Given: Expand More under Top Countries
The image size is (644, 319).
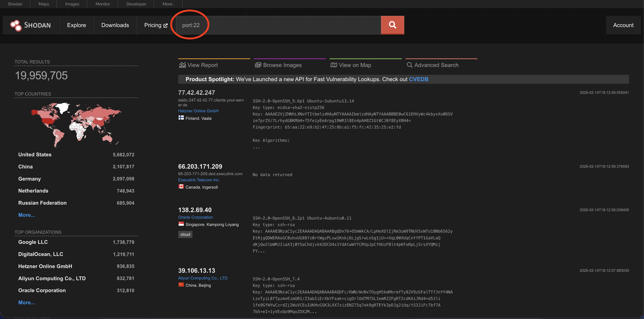Looking at the screenshot, I should 26,215.
